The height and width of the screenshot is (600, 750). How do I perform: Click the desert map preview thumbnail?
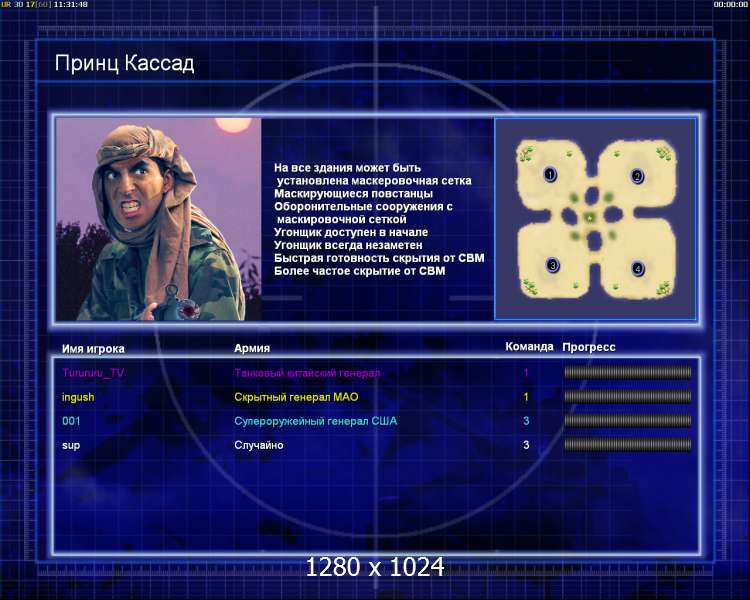point(595,219)
